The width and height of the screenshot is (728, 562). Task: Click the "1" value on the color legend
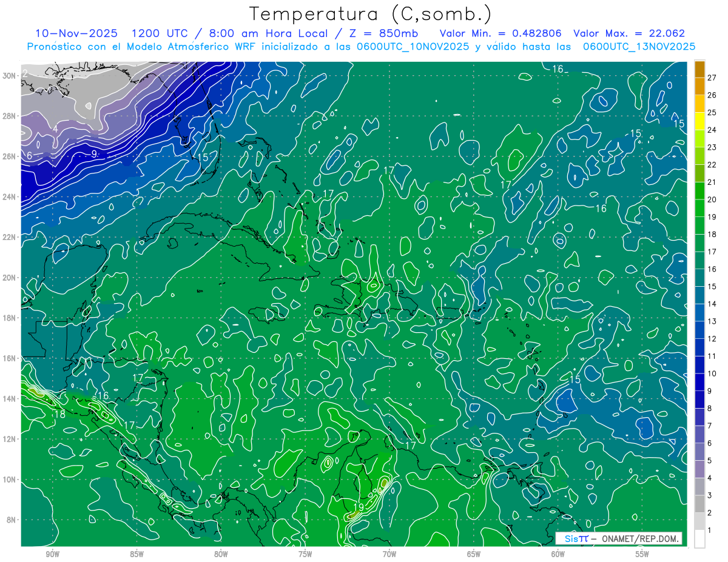[x=709, y=530]
